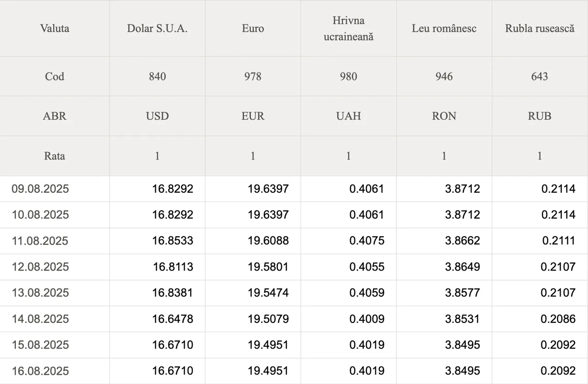Image resolution: width=588 pixels, height=384 pixels.
Task: Select the 14.08.2025 date cell
Action: pyautogui.click(x=40, y=319)
